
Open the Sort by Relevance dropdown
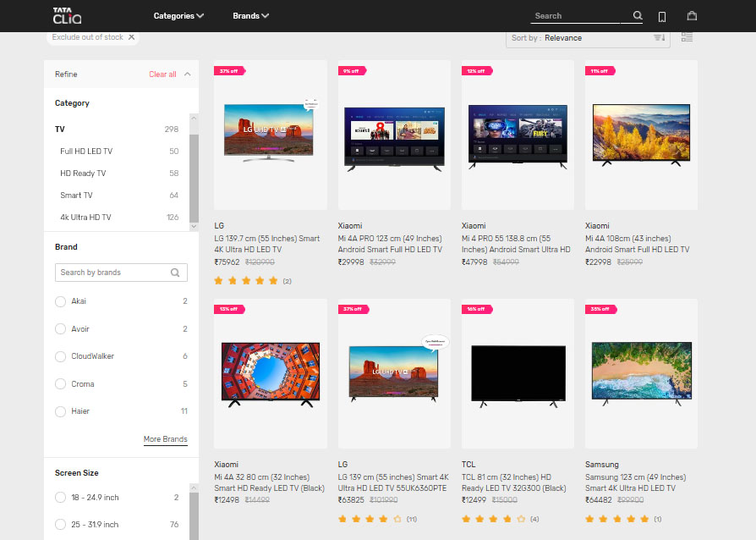(x=588, y=38)
